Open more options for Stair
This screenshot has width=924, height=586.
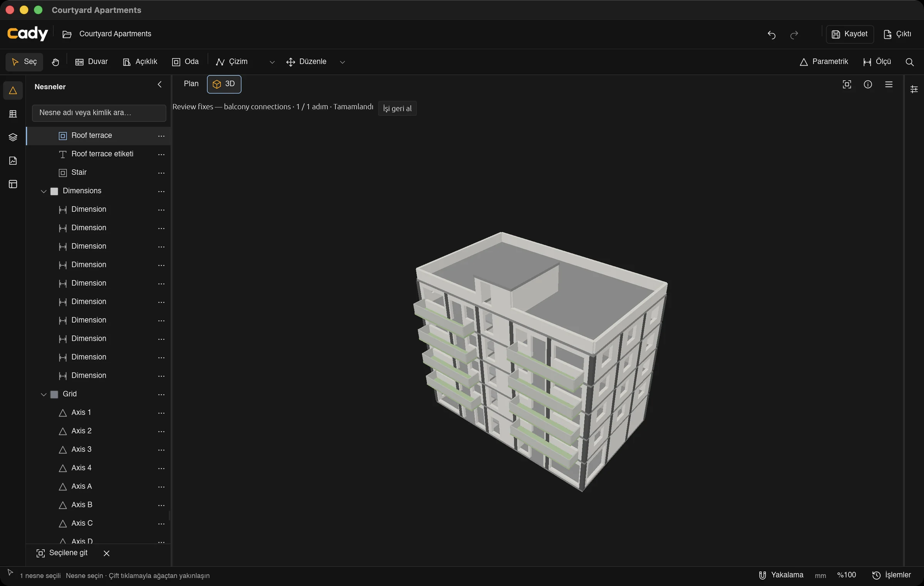161,173
